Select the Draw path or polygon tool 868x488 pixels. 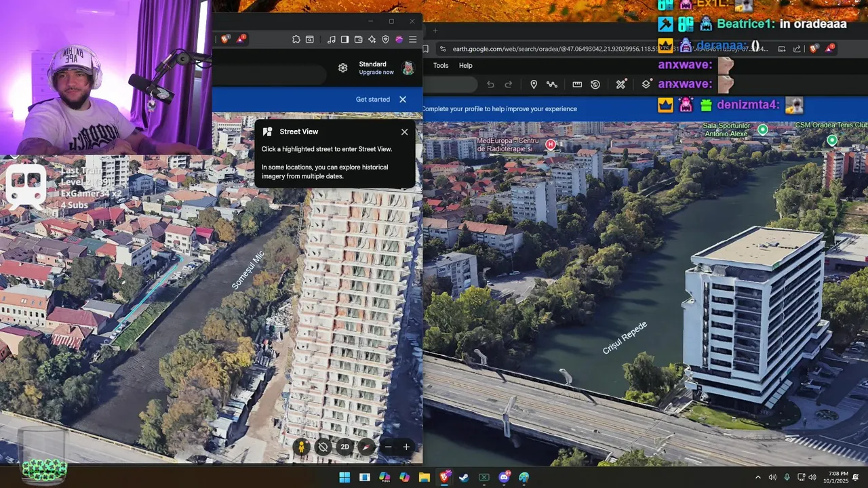tap(552, 85)
